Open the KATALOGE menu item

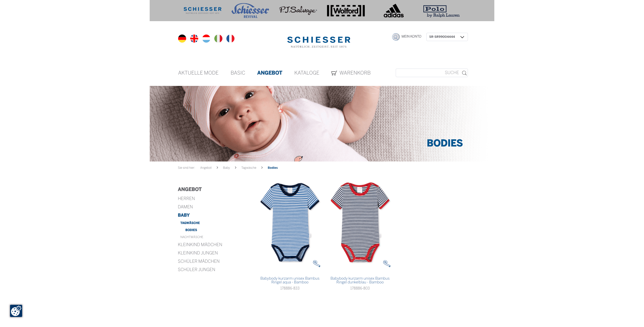[307, 73]
